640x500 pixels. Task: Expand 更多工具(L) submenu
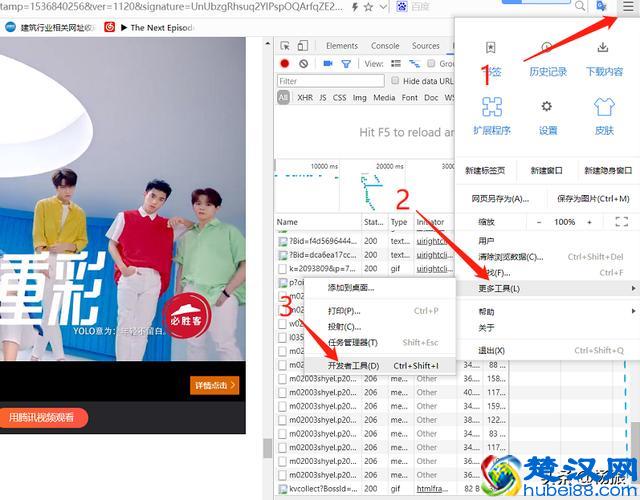[x=547, y=289]
